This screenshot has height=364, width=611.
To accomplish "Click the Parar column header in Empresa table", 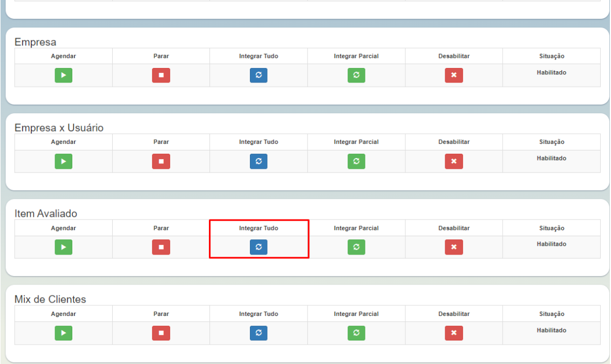I will pyautogui.click(x=161, y=56).
